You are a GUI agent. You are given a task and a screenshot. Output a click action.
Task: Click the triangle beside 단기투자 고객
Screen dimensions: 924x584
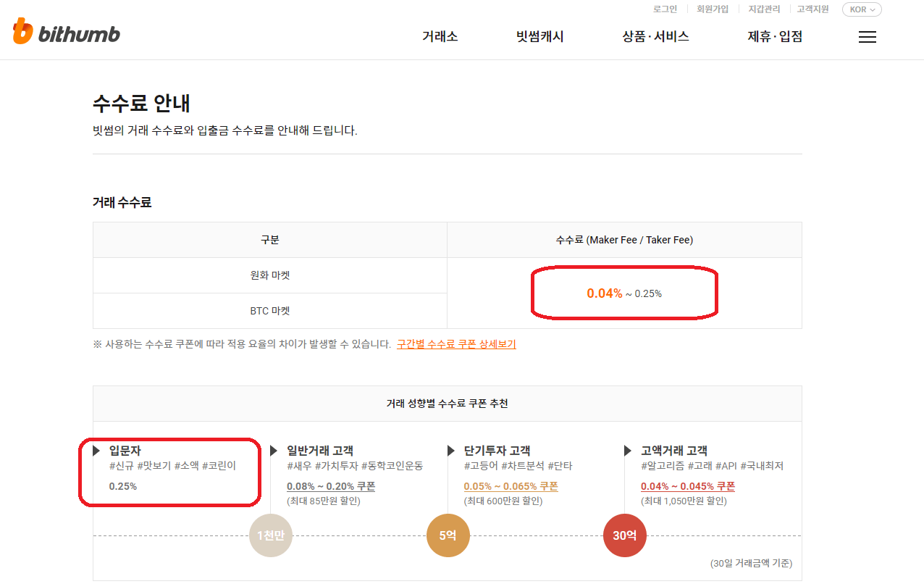tap(451, 451)
